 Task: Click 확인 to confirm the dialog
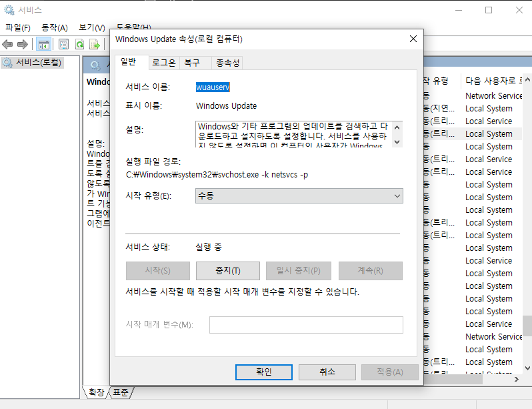(264, 372)
